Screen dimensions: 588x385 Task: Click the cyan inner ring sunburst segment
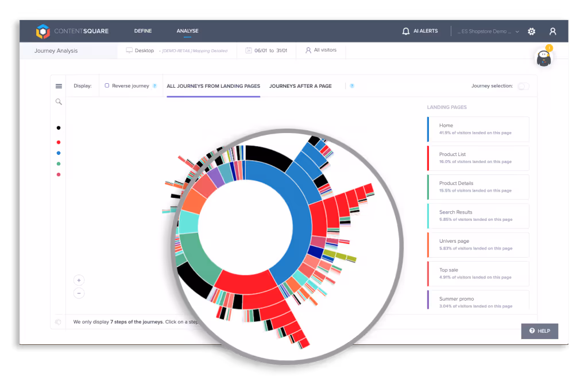pos(189,222)
